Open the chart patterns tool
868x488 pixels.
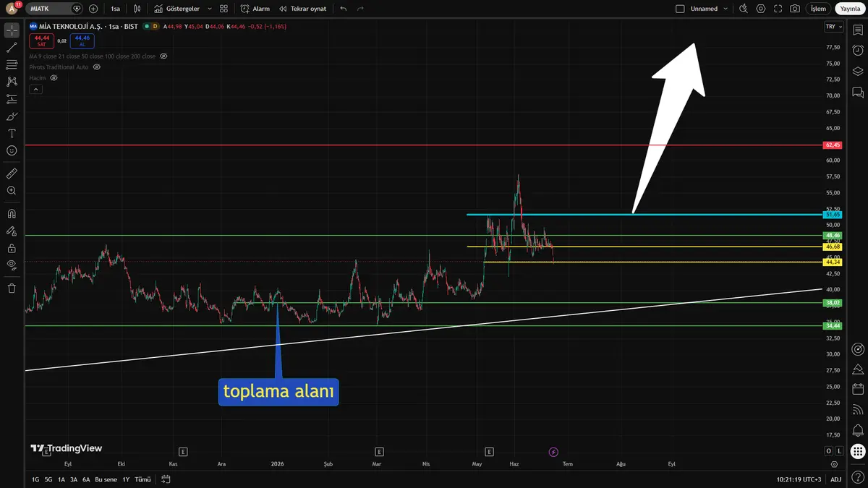click(12, 82)
